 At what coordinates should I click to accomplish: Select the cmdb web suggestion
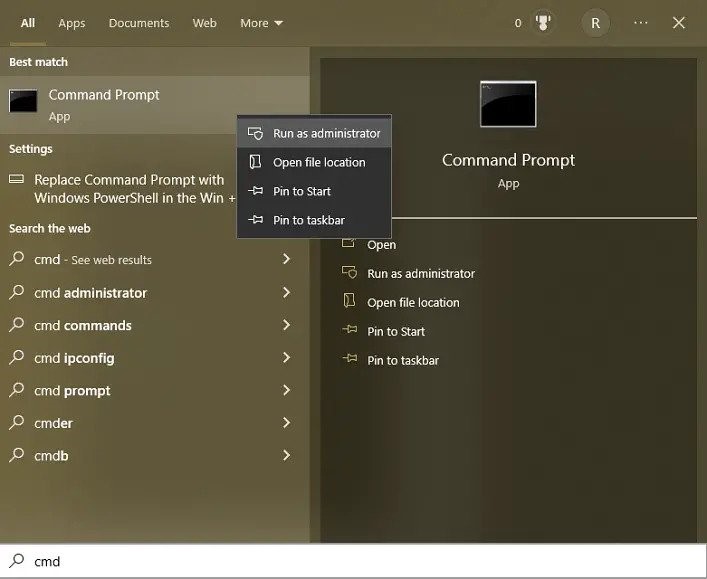pos(155,455)
